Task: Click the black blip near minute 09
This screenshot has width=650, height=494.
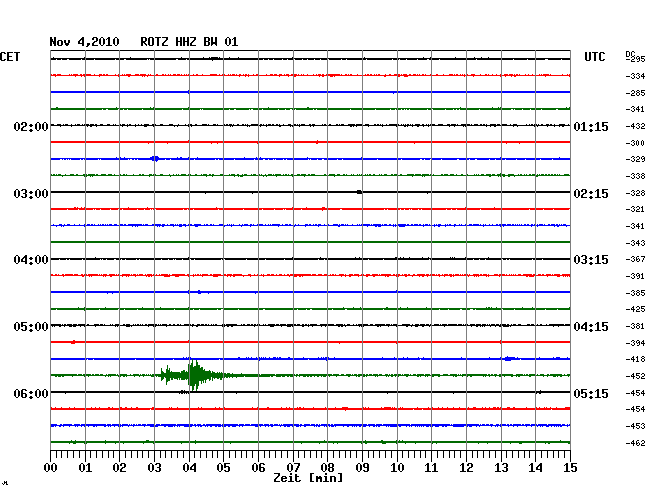Action: (359, 192)
